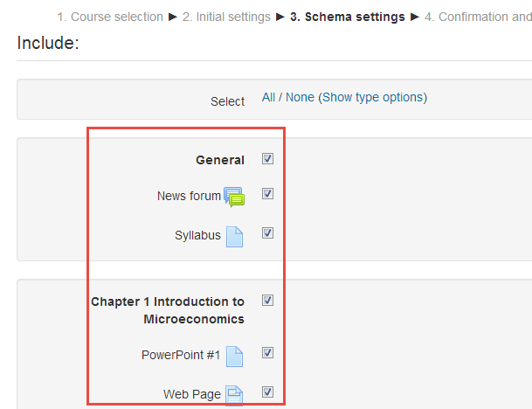Click the Web Page resource icon
Screen dimensions: 532x409
(234, 395)
